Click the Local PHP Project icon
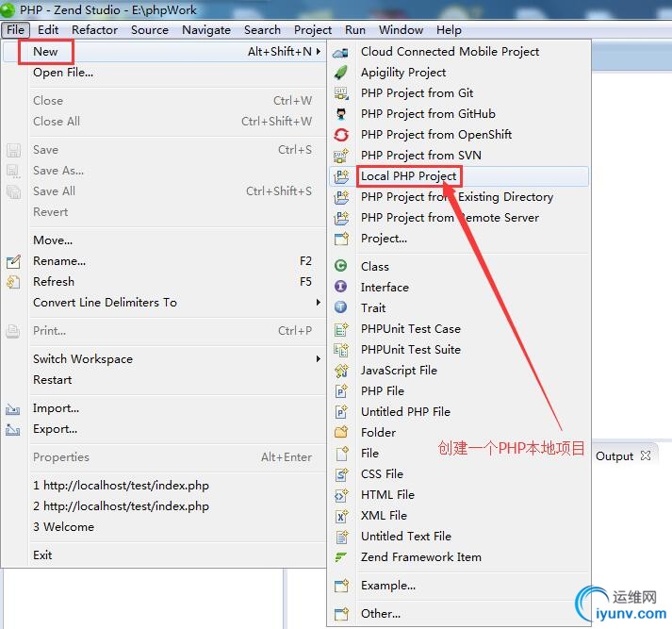This screenshot has width=672, height=629. click(x=341, y=176)
